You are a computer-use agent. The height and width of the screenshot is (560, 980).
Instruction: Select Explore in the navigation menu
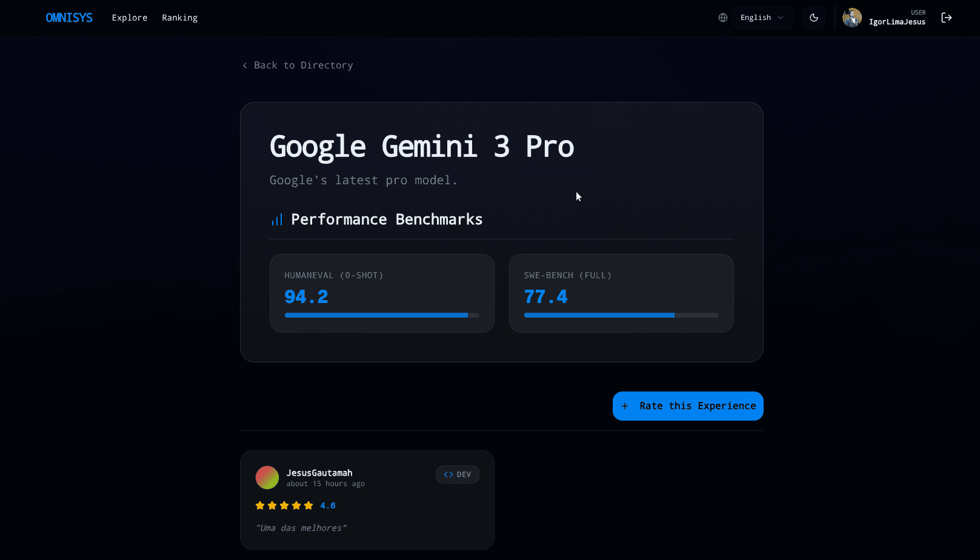coord(129,18)
